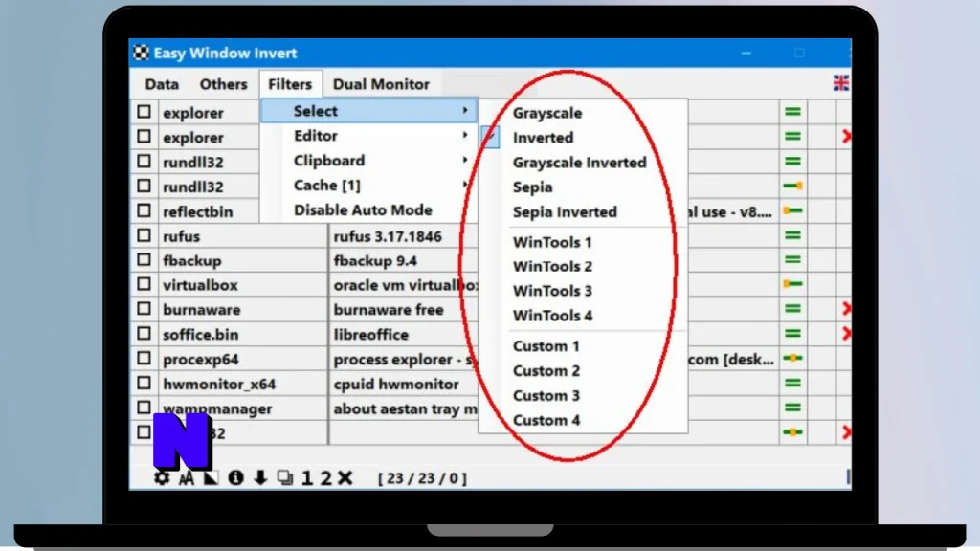Image resolution: width=980 pixels, height=551 pixels.
Task: Open the Others tab
Action: pyautogui.click(x=223, y=84)
